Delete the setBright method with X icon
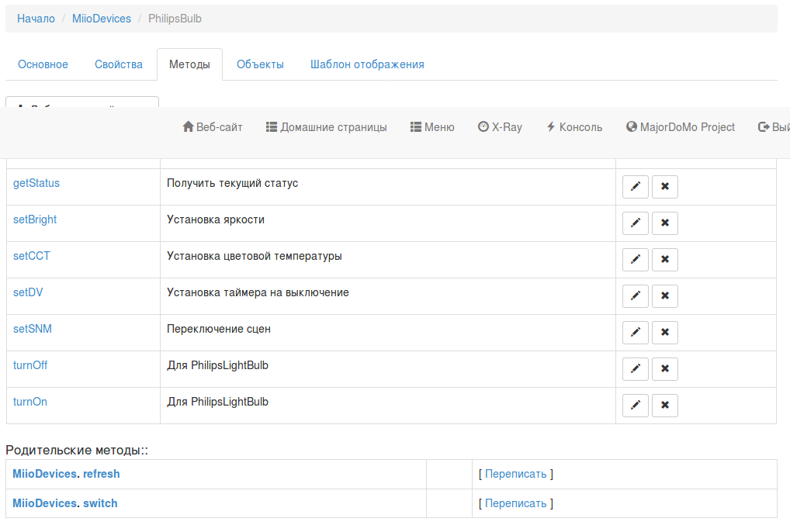 pos(665,223)
